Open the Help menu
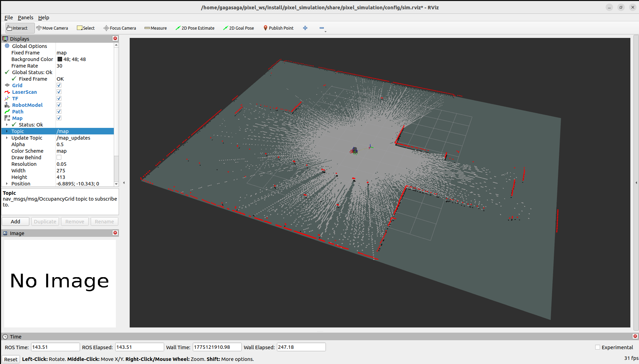Viewport: 639px width, 364px height. pos(44,18)
